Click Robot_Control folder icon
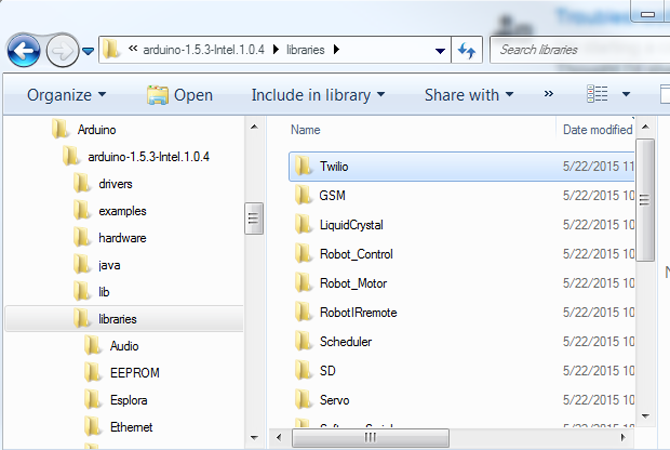 [x=303, y=253]
